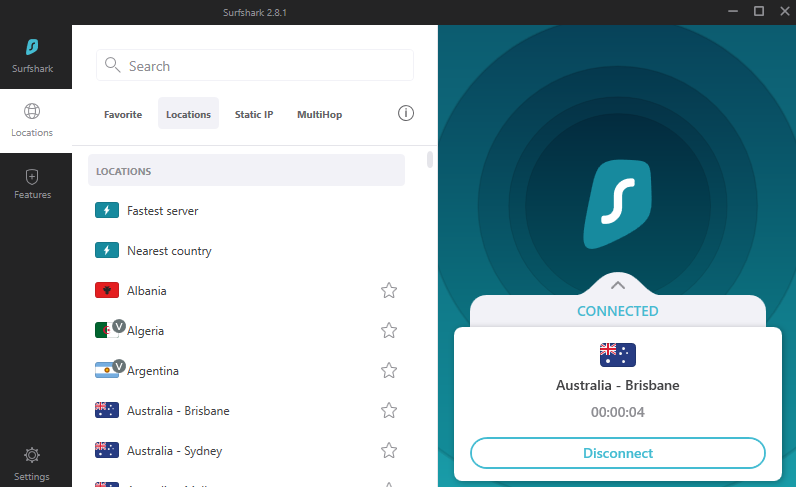Click the 00:00:04 connection timer

coord(618,412)
